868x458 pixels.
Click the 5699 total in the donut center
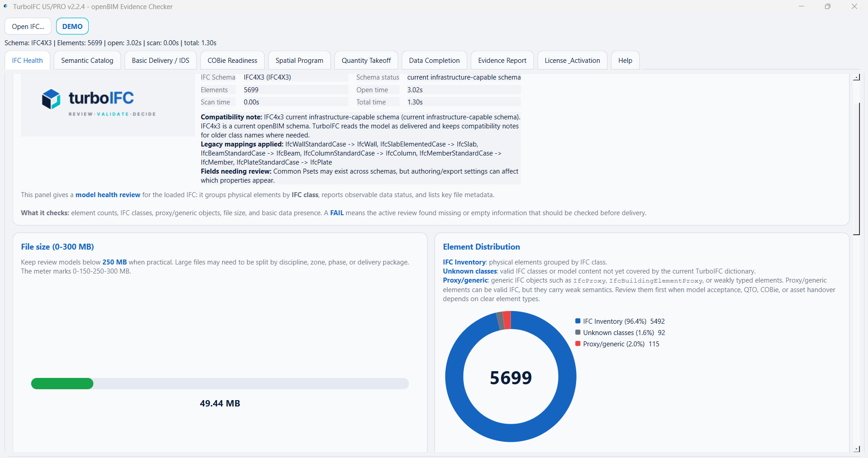point(511,378)
